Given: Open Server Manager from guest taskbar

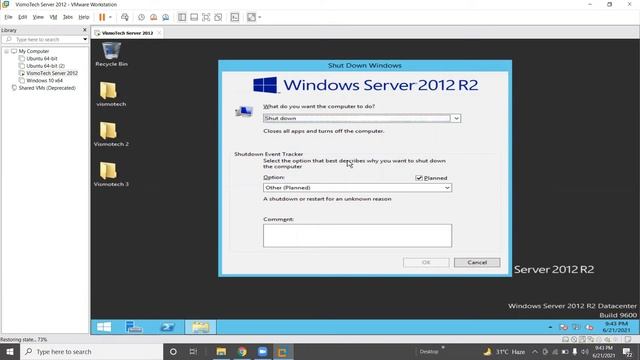Looking at the screenshot, I should coord(134,327).
